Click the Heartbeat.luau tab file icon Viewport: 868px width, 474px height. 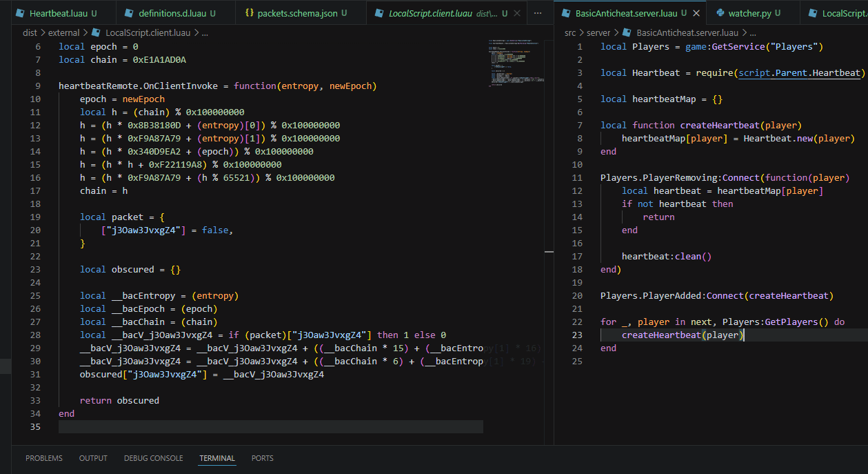click(19, 13)
